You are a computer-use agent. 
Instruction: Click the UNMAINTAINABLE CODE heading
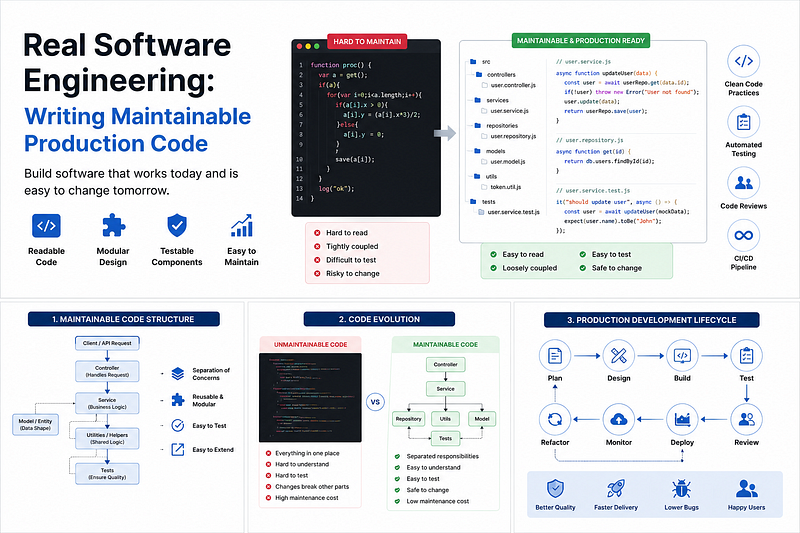pos(310,344)
